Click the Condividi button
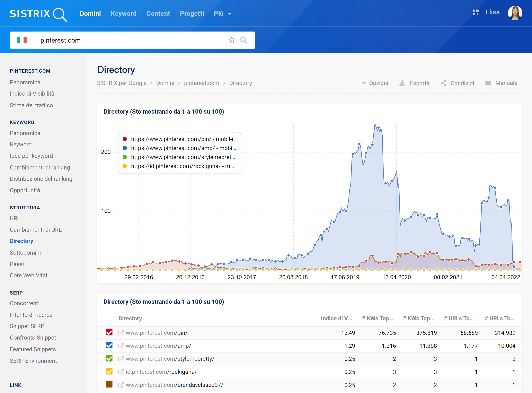Screen dimensions: 532x393 tap(457, 83)
